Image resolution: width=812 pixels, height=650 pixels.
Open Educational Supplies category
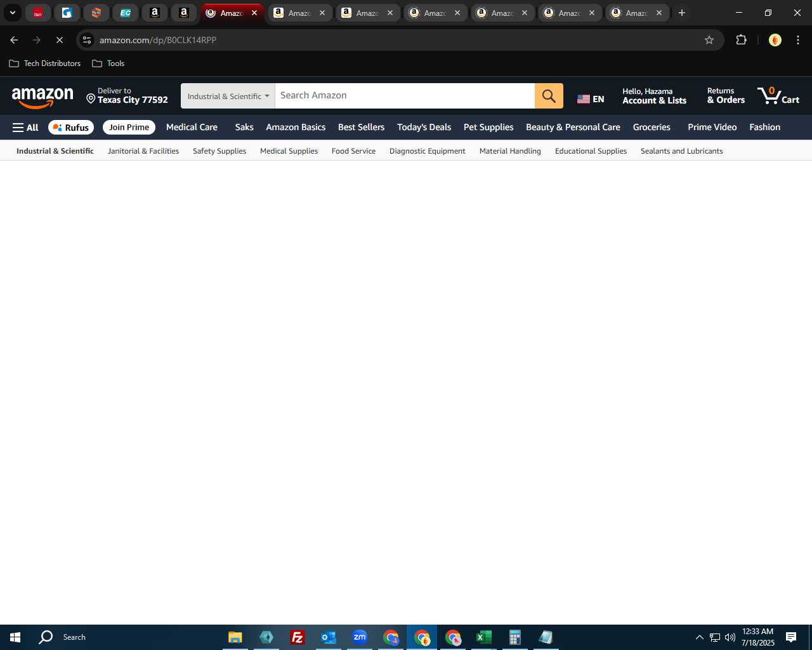click(x=591, y=151)
